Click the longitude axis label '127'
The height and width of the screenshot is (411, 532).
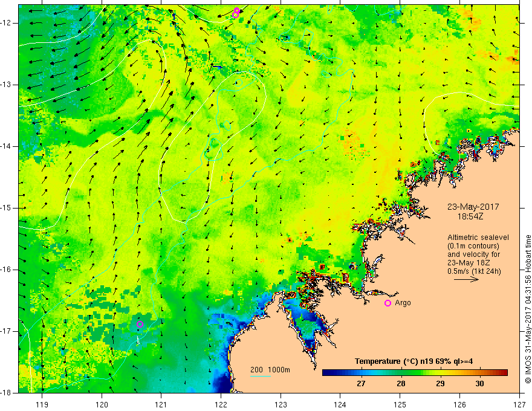tap(519, 404)
